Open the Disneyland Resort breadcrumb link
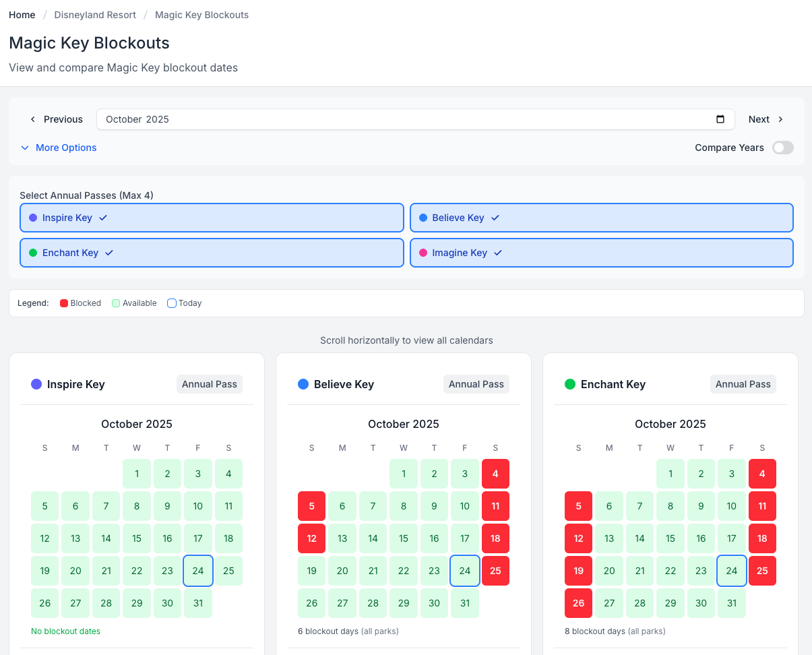 95,15
